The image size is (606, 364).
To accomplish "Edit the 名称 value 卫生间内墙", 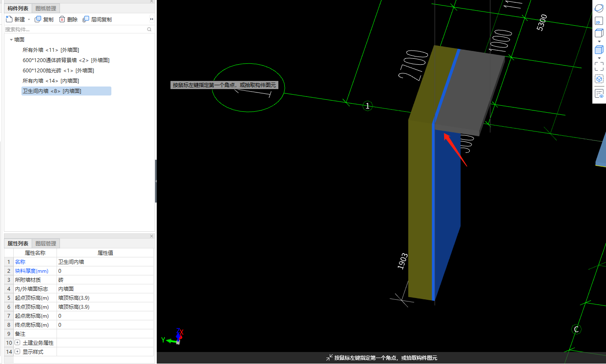I will (x=105, y=262).
